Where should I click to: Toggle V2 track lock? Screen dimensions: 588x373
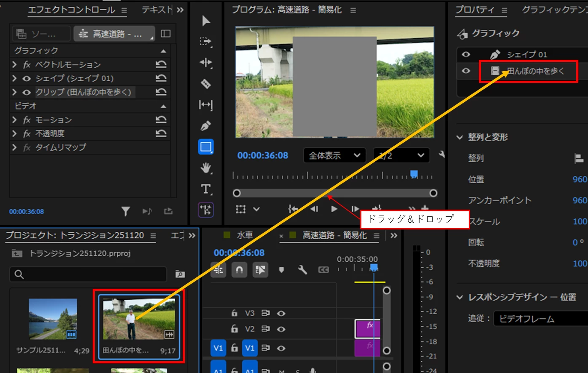(235, 329)
